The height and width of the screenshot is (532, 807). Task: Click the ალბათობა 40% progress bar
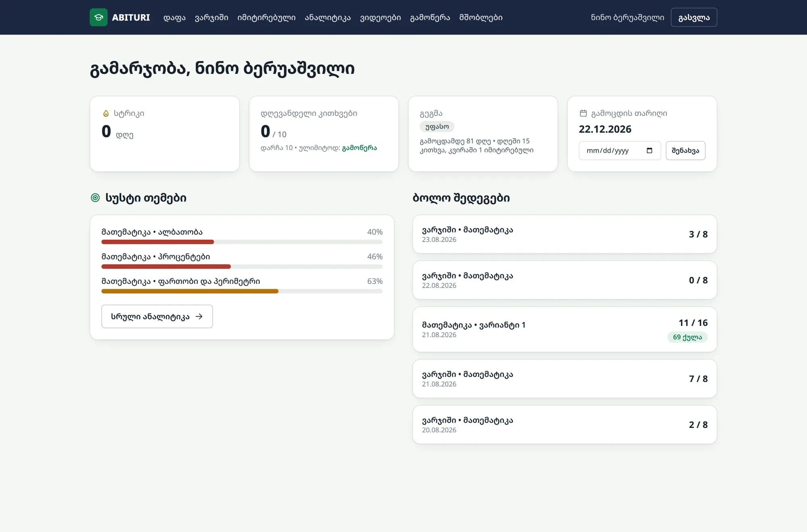[242, 242]
